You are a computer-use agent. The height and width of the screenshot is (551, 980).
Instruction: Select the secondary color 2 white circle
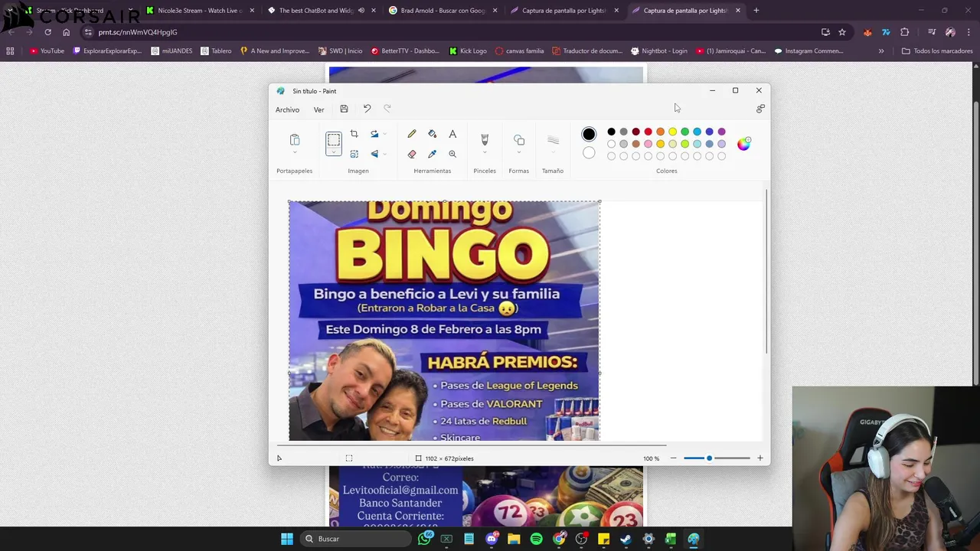(589, 153)
